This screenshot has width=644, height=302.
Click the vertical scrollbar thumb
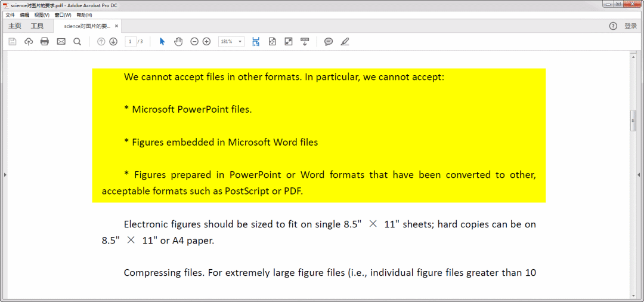(633, 121)
